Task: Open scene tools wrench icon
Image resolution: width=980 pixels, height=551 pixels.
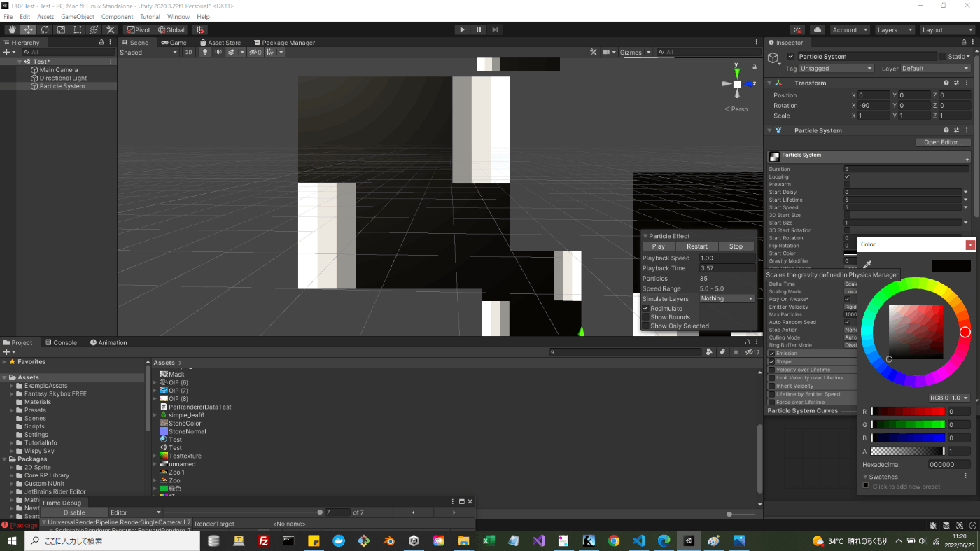Action: (593, 52)
